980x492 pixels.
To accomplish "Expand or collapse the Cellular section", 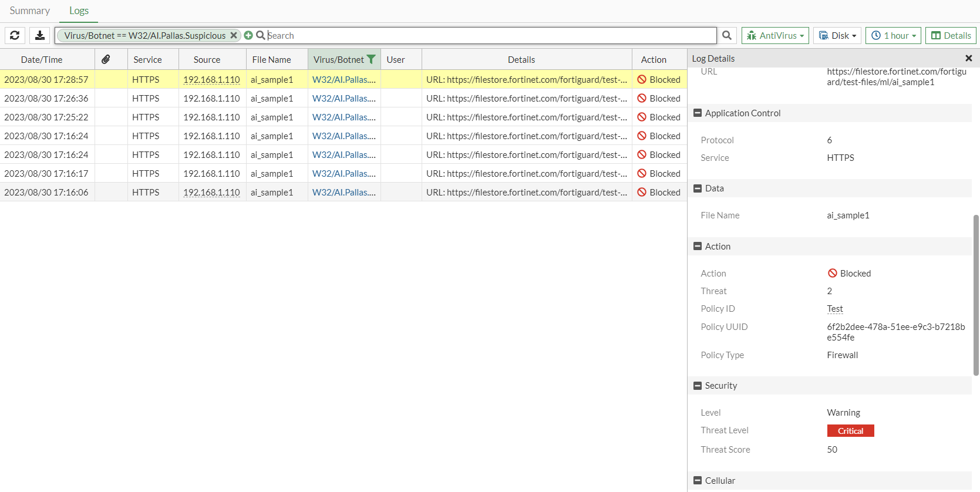I will click(698, 481).
